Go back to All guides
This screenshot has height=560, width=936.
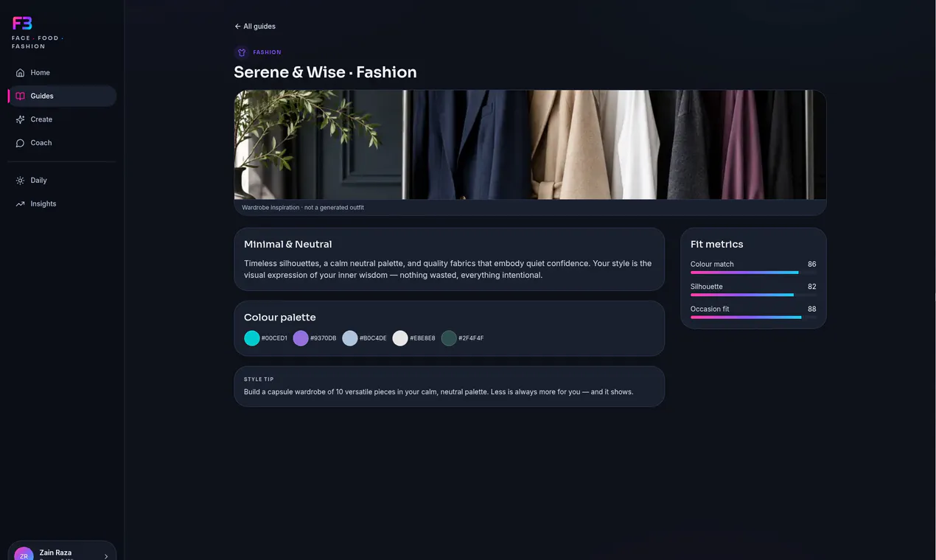coord(255,27)
